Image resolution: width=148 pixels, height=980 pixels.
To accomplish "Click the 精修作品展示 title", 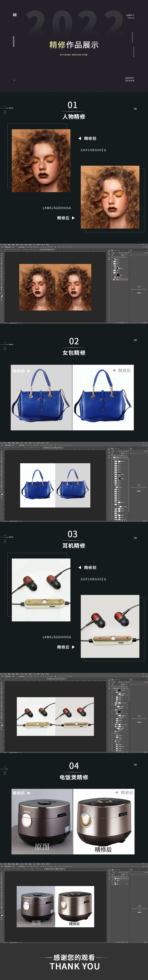I will [74, 45].
